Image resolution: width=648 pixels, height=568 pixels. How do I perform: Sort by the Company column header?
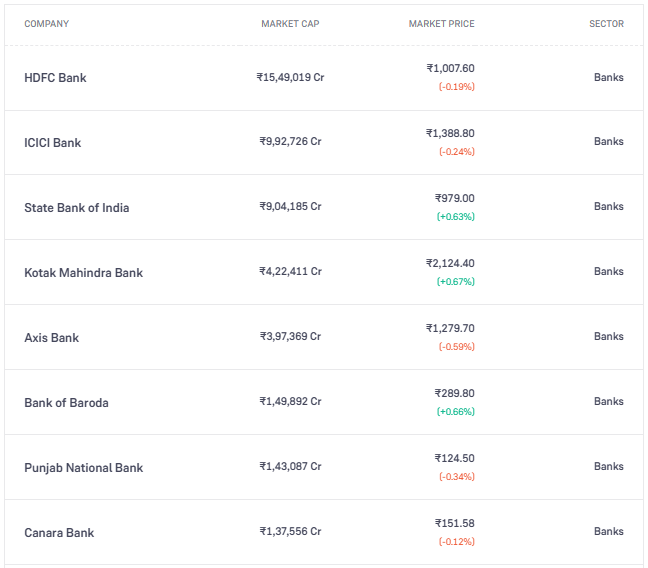pyautogui.click(x=46, y=24)
